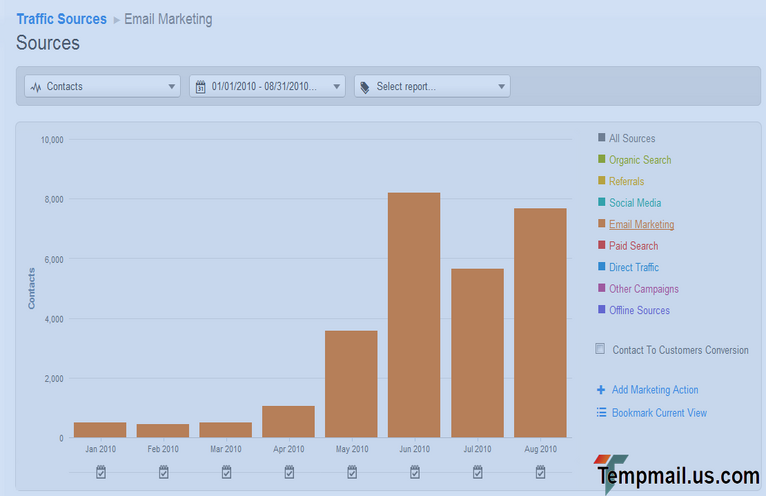Choose Direct Traffic from the legend
766x496 pixels.
click(x=634, y=267)
